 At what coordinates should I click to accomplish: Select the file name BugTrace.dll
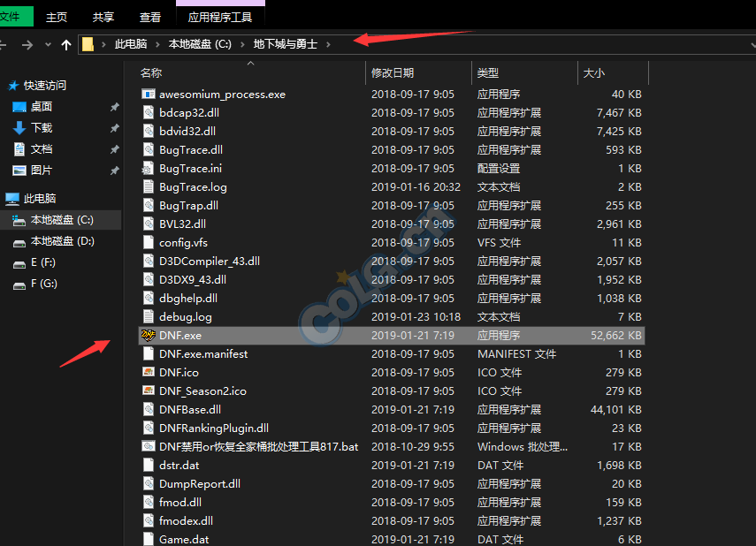coord(191,150)
